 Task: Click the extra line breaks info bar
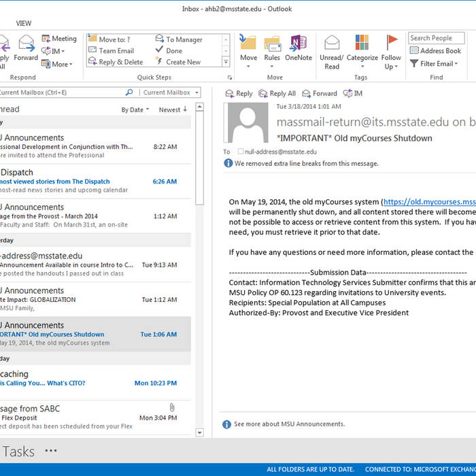[301, 163]
